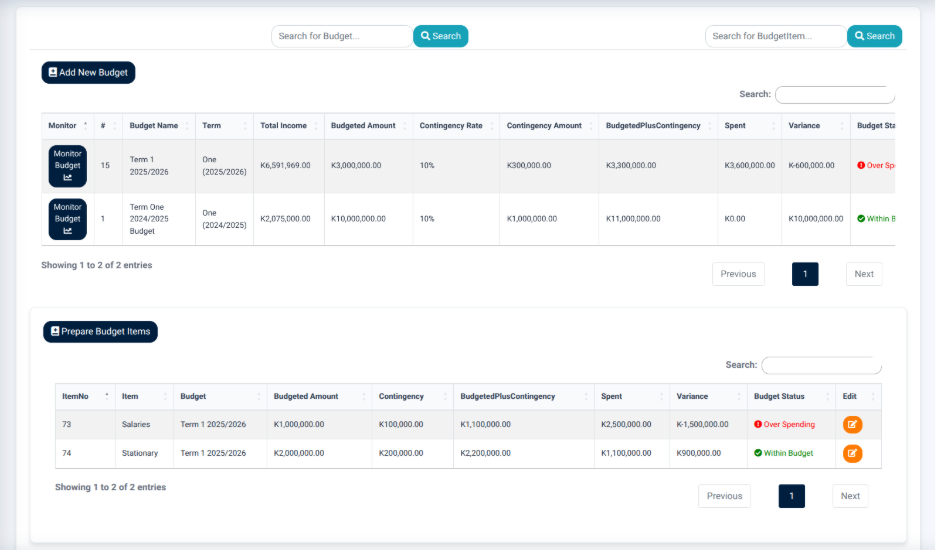
Task: Sort budgets table by Contingency Rate
Action: click(456, 125)
